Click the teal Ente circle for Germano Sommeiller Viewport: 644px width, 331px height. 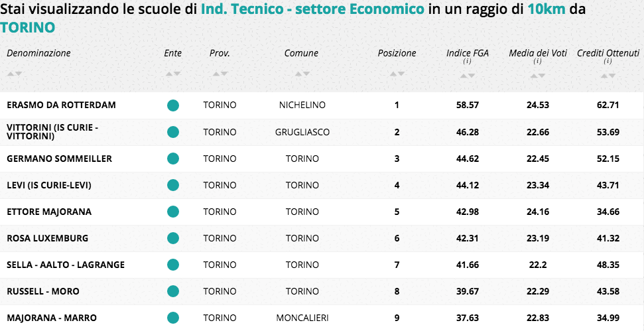pyautogui.click(x=173, y=159)
